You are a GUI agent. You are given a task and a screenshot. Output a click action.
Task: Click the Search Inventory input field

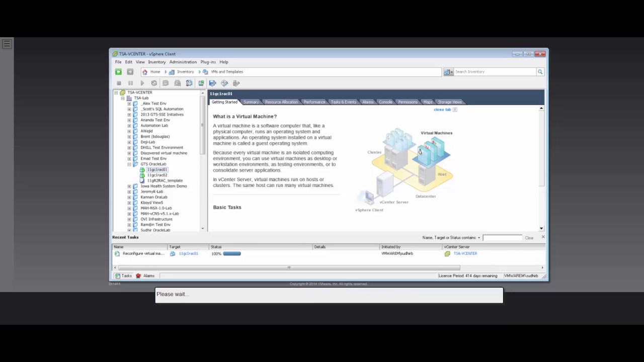pyautogui.click(x=495, y=72)
